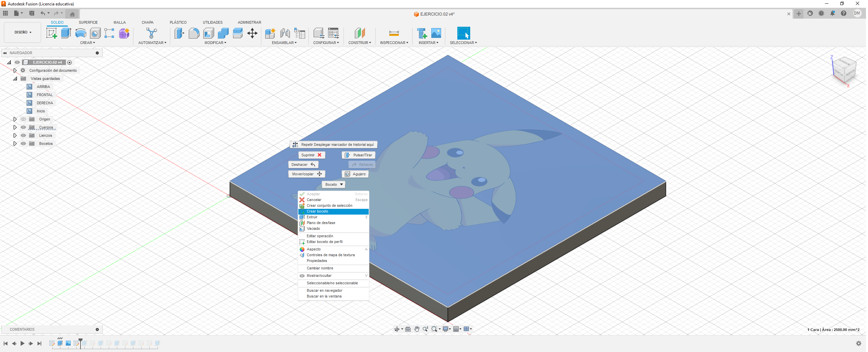Click the Suprimir button in marking menu
Viewport: 868px width, 352px height.
point(312,155)
